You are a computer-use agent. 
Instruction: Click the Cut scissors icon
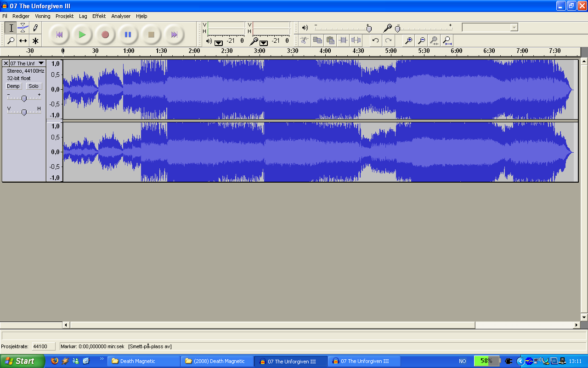[x=304, y=40]
